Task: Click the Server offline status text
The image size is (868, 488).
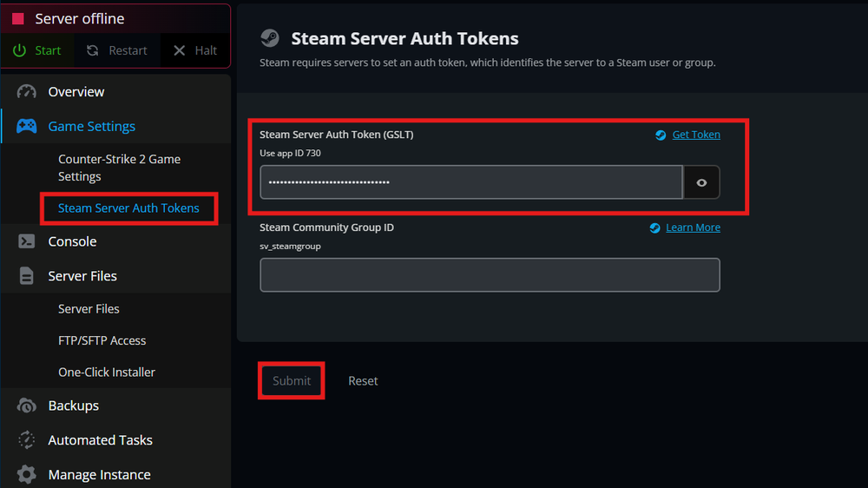Action: tap(80, 19)
